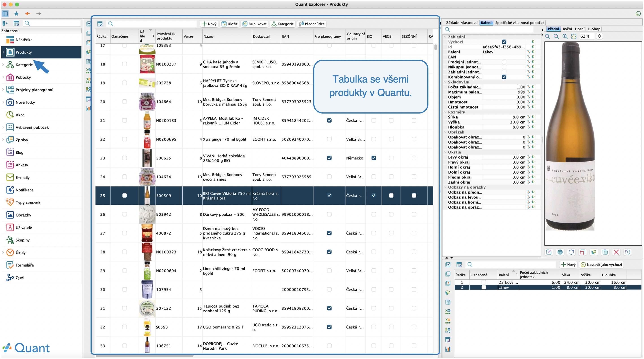
Task: Toggle Označené checkbox for Dárkový packaging row
Action: click(x=484, y=282)
